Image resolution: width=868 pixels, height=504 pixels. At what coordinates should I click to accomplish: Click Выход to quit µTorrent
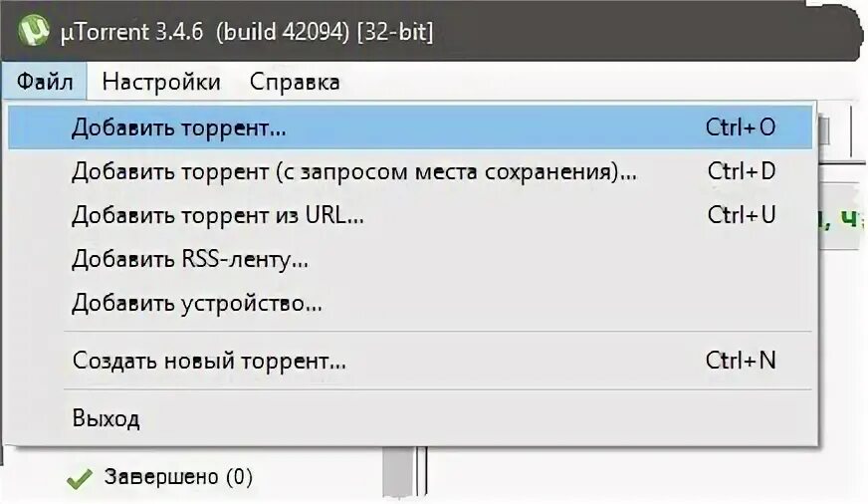(x=410, y=418)
